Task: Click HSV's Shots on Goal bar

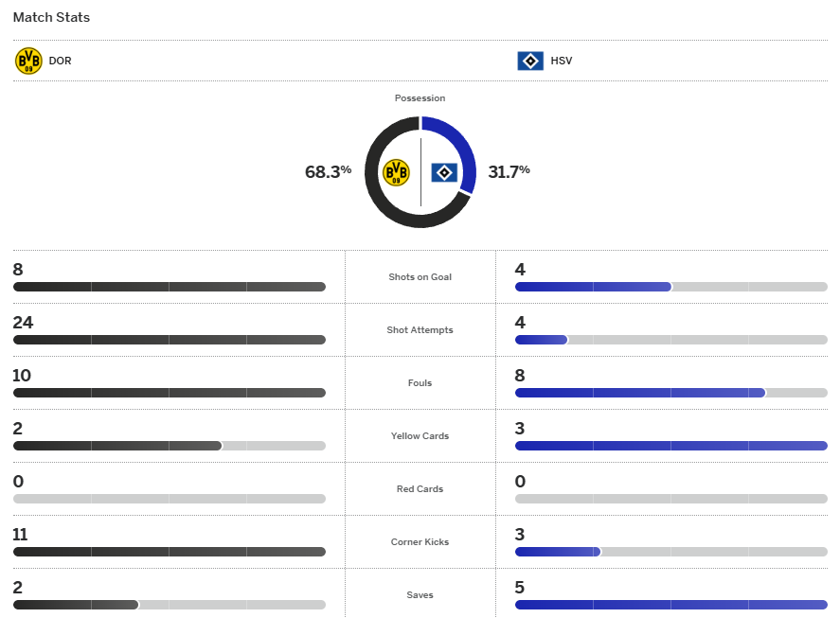Action: [x=670, y=287]
